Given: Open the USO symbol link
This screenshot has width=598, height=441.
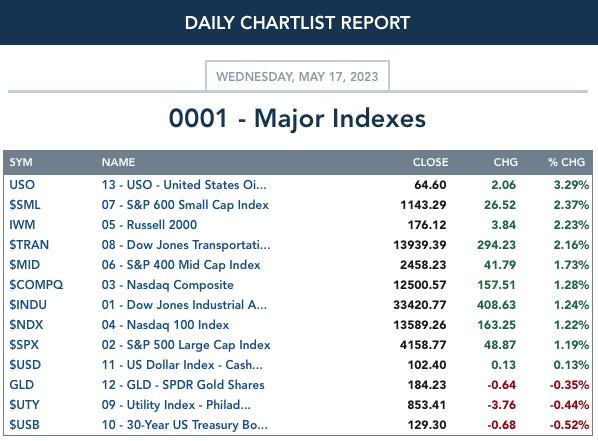Looking at the screenshot, I should [x=22, y=185].
